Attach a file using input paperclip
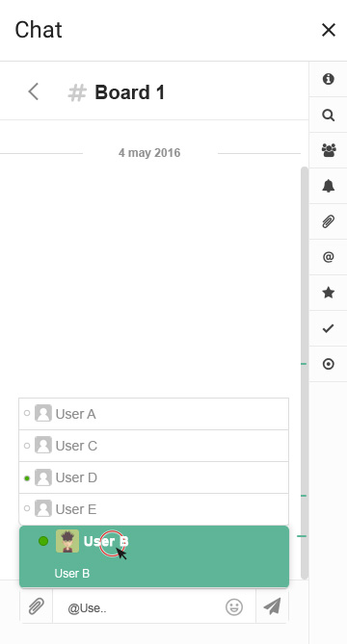Screen dimensions: 347x644 tap(37, 606)
